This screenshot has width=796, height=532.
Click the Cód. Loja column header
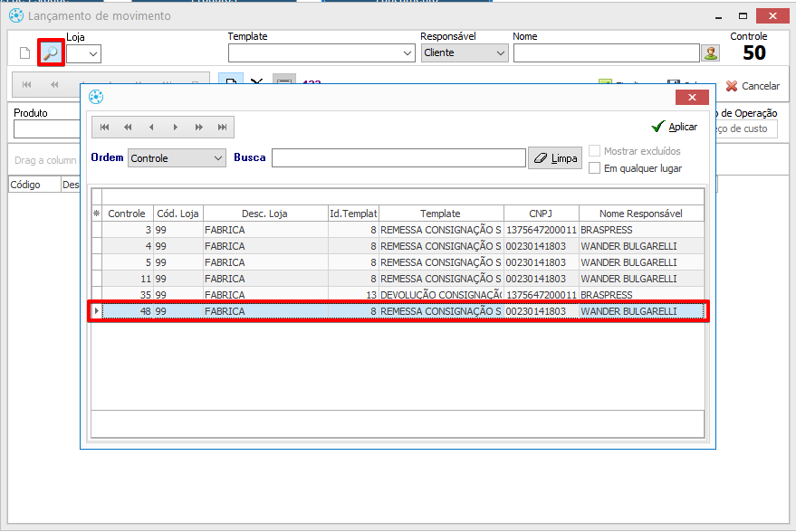(177, 214)
